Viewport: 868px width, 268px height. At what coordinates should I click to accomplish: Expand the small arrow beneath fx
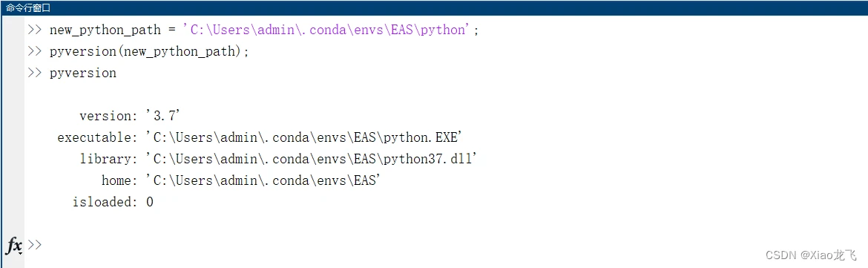click(19, 252)
